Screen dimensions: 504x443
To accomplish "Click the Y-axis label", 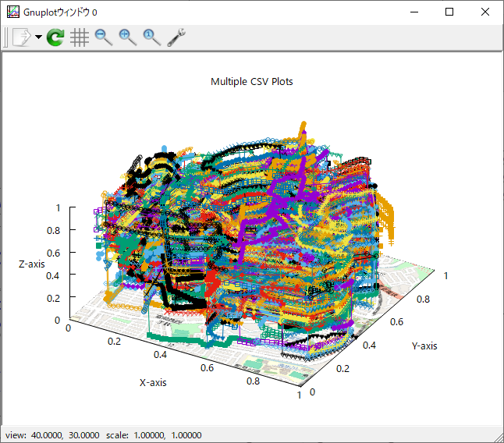I will coord(424,346).
